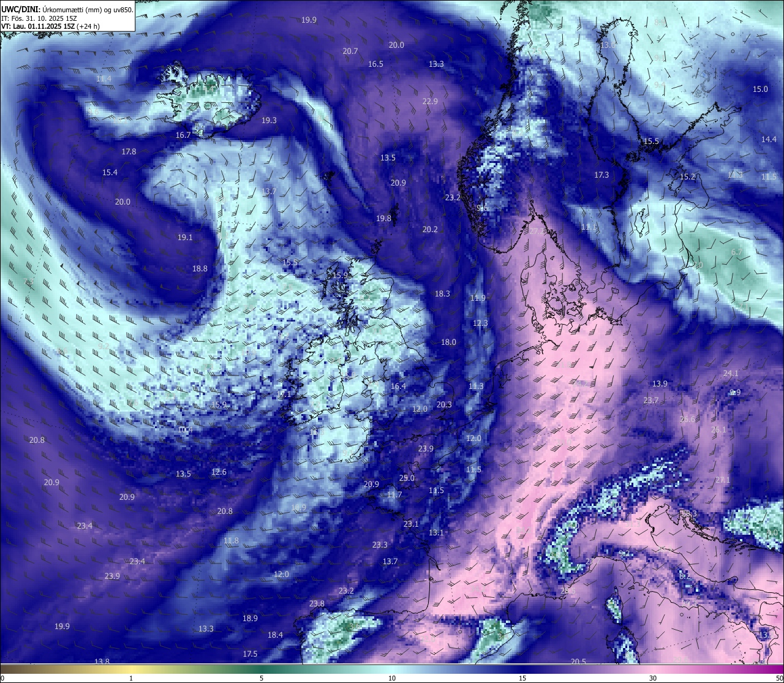Click the value 19.1 on the map

point(185,238)
